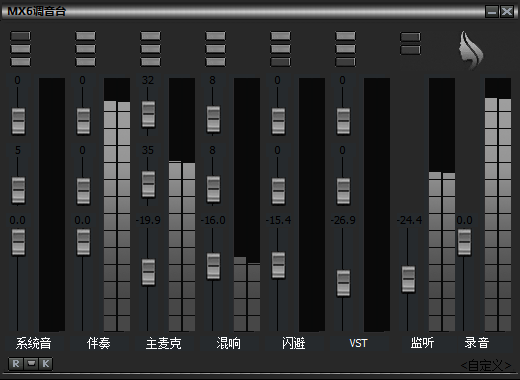Screen dimensions: 520x380
Task: Toggle the bottom button above 混响 channel
Action: pyautogui.click(x=215, y=62)
